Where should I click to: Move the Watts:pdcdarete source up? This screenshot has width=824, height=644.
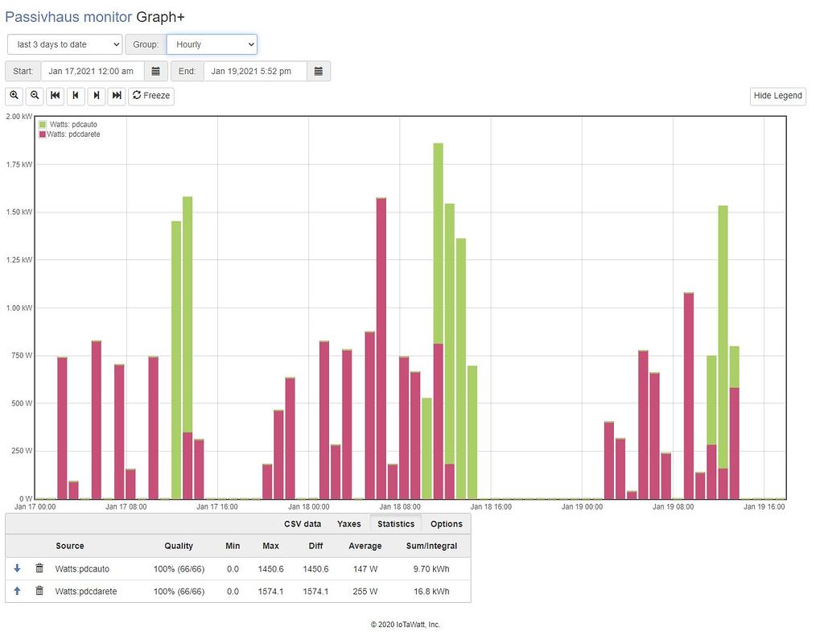tap(18, 591)
